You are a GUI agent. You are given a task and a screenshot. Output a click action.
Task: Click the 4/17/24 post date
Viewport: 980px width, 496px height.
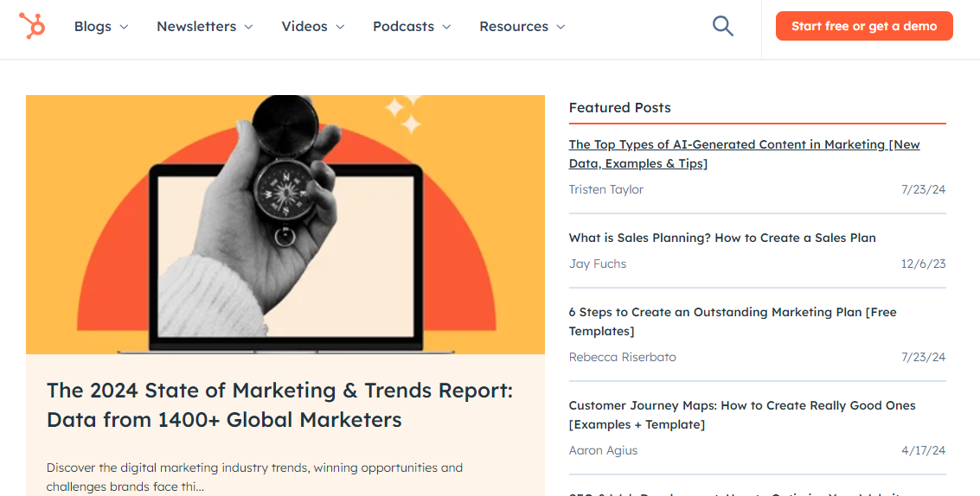(923, 450)
